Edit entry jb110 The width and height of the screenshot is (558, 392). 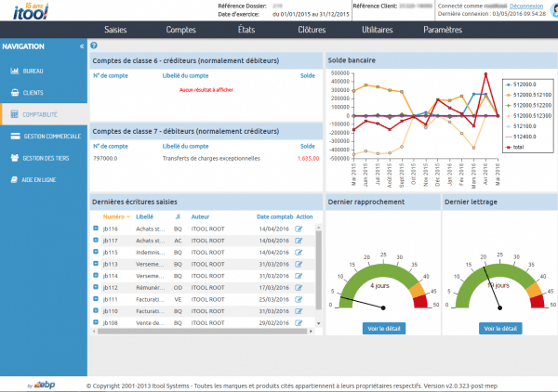click(x=299, y=311)
